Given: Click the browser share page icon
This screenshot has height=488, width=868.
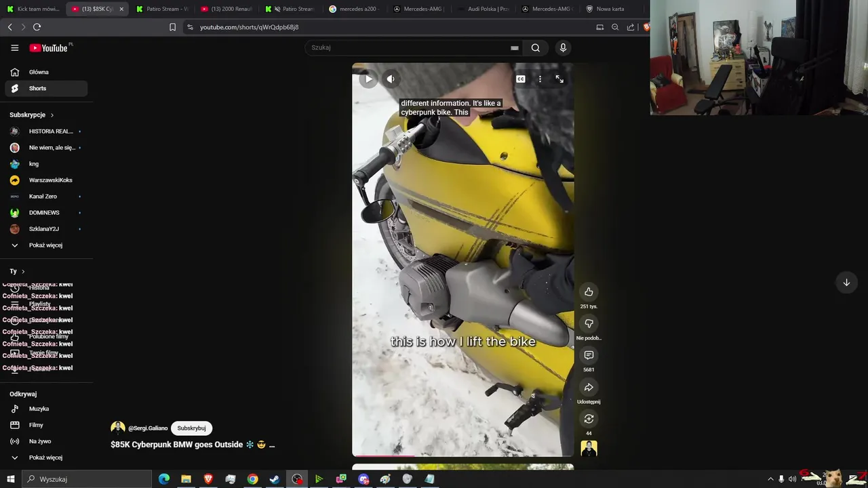Looking at the screenshot, I should click(x=631, y=27).
